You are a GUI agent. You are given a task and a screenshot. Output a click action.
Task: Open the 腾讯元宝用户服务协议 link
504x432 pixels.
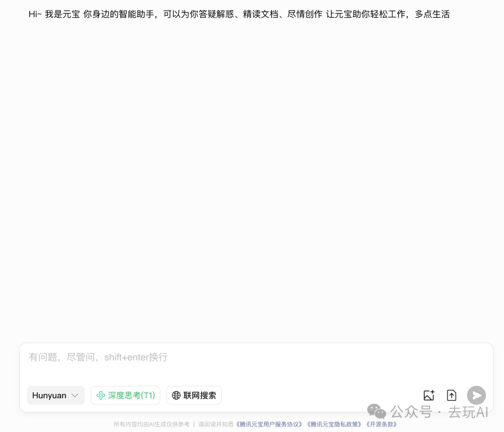[x=268, y=424]
